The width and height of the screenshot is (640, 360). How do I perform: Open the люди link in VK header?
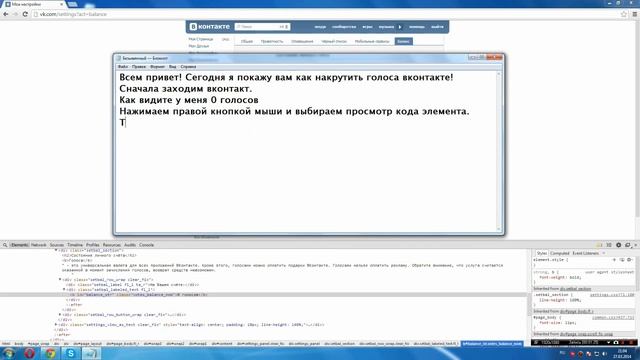[x=320, y=27]
